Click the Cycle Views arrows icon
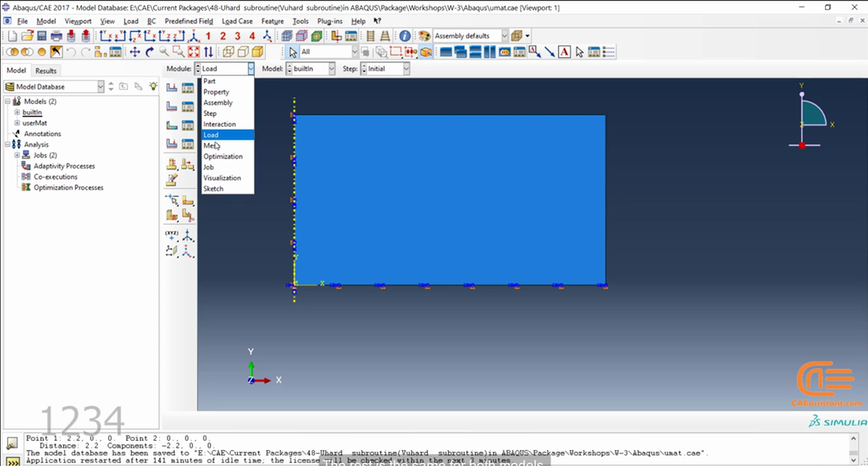868x466 pixels. coord(208,52)
